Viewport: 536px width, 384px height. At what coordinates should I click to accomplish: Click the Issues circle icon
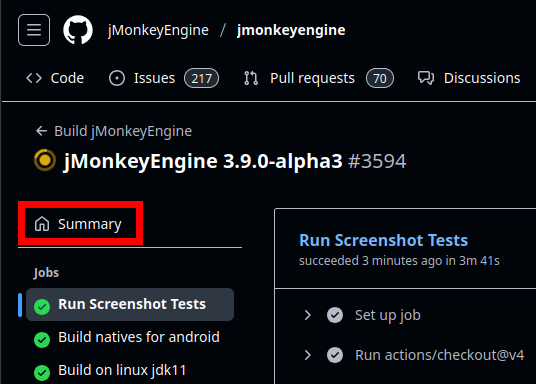117,78
